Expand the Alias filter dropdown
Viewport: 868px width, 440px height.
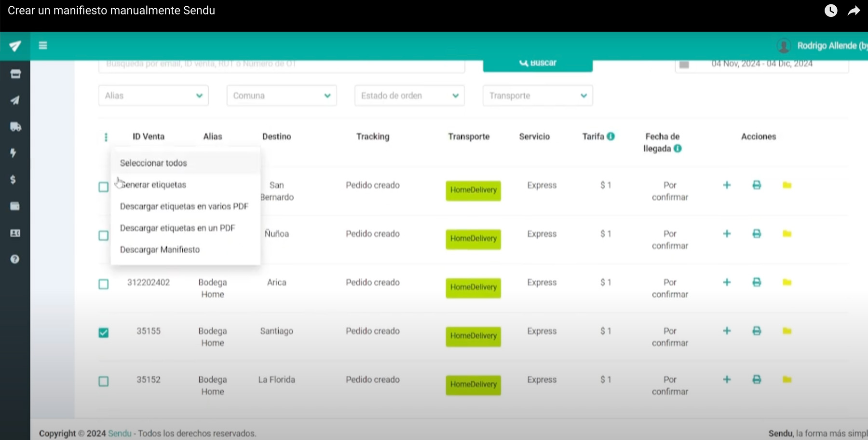[153, 96]
